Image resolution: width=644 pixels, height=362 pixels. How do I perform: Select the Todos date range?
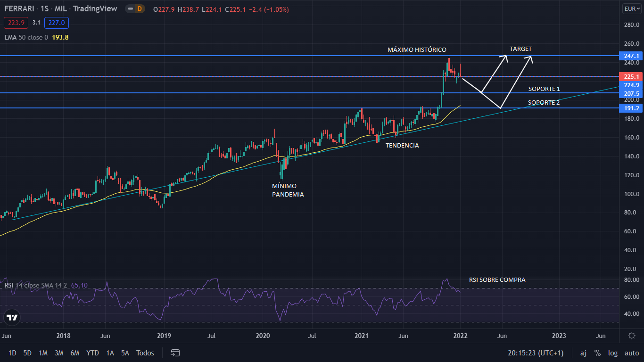(145, 353)
